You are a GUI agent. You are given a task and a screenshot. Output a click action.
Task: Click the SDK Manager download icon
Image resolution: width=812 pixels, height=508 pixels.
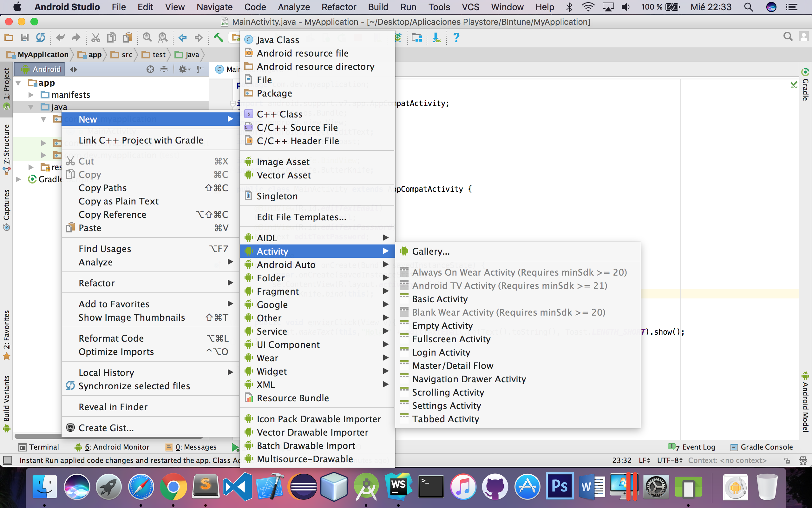436,37
